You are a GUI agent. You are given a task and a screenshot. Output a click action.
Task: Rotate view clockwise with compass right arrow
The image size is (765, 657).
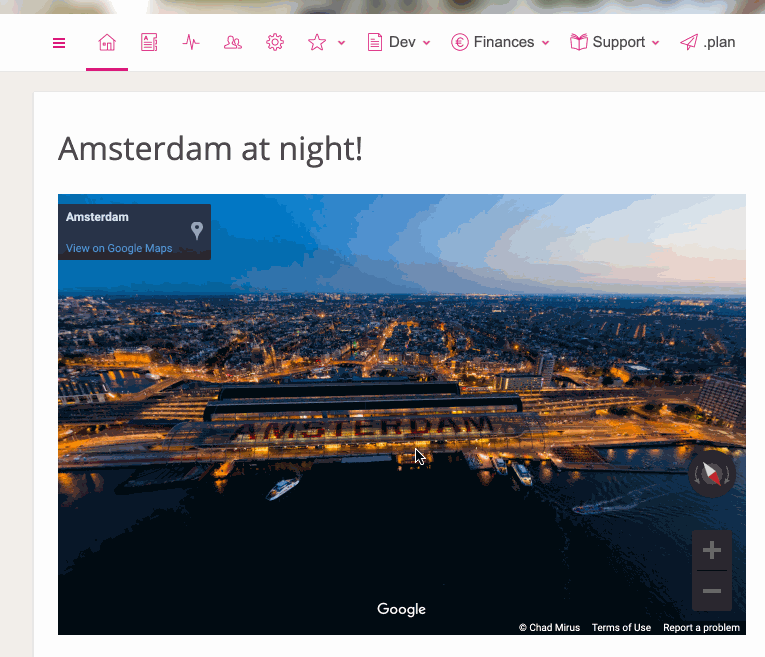pos(727,475)
